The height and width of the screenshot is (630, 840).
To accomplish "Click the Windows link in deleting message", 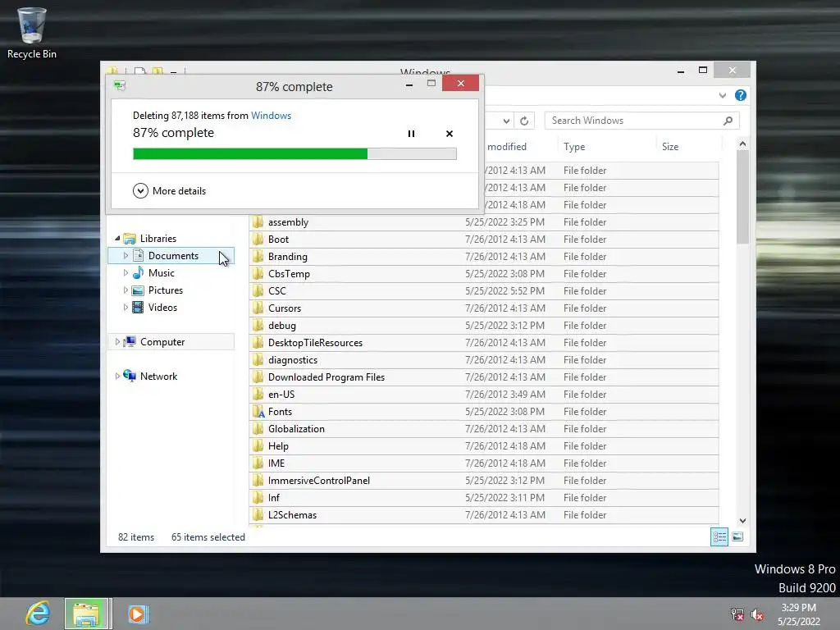I will 271,116.
